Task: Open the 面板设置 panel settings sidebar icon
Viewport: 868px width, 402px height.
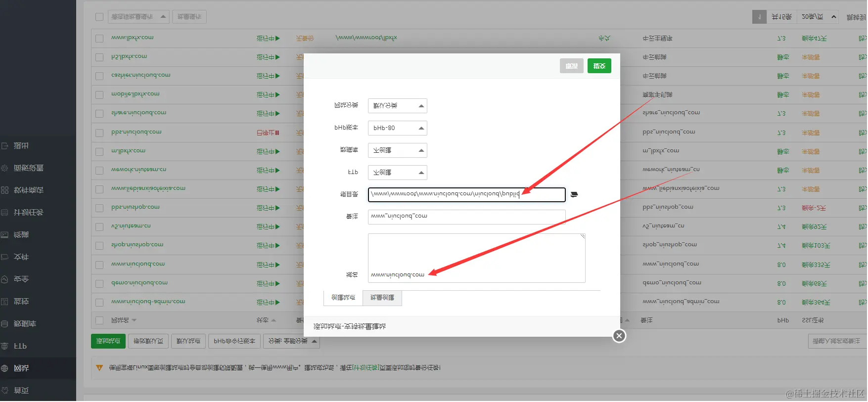Action: point(4,168)
